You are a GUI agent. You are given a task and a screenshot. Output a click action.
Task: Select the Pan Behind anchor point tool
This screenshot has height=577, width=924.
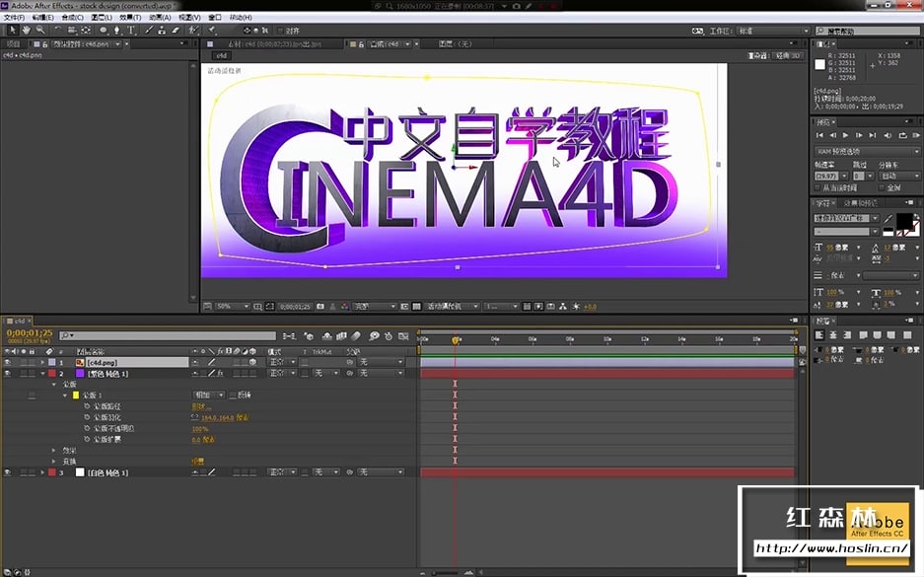tap(86, 30)
